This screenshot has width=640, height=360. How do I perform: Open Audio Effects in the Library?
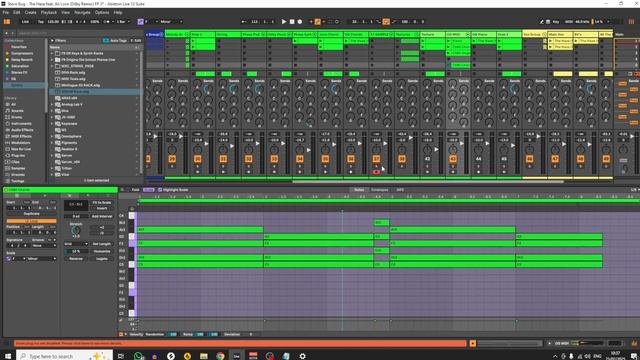pos(22,130)
